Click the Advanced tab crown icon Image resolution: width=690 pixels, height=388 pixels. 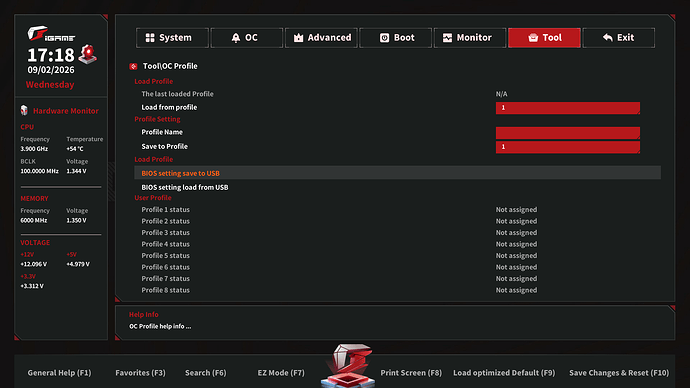[298, 38]
